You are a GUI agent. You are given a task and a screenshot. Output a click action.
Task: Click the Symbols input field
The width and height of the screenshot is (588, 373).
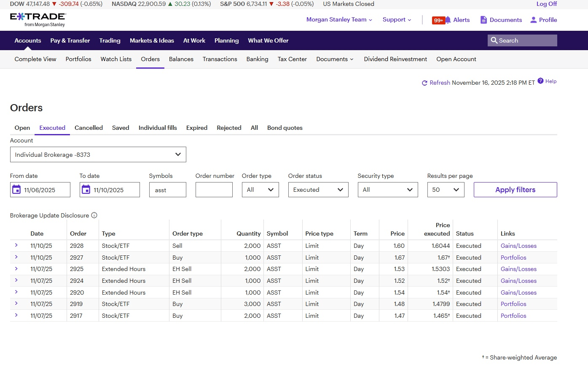click(x=167, y=190)
